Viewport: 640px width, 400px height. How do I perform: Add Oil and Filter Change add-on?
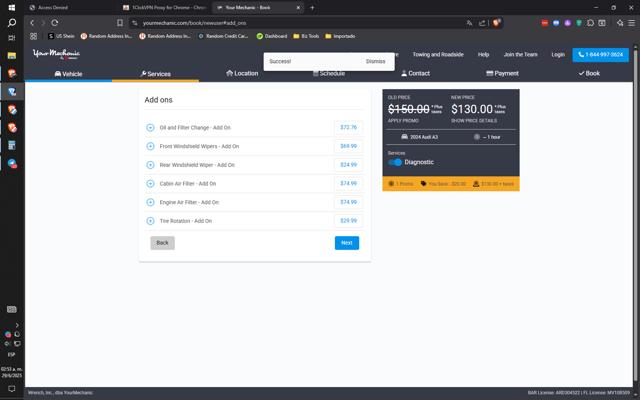pos(150,128)
